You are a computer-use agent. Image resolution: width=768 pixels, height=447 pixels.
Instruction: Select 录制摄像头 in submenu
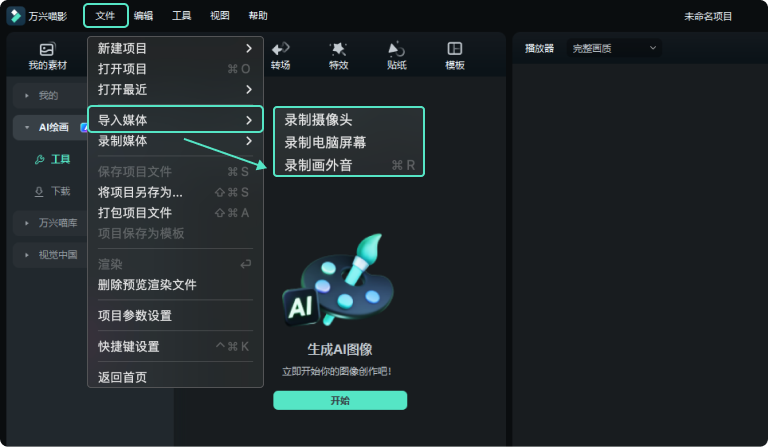point(349,120)
